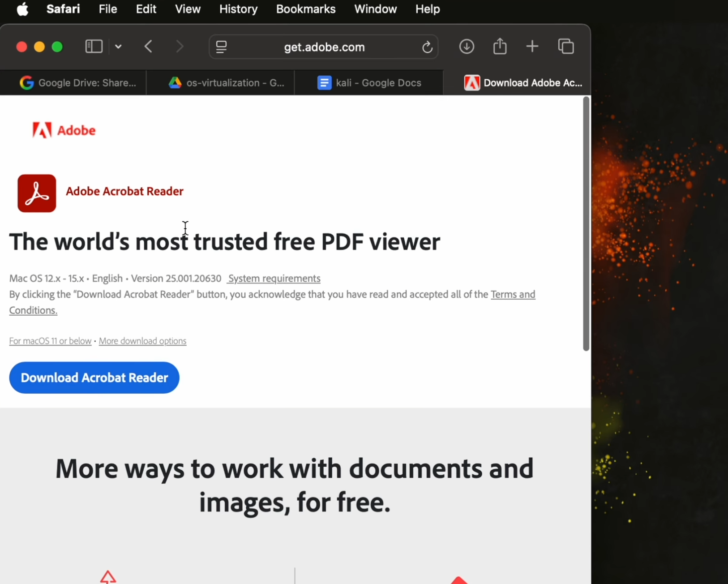Click the Adobe logo on the page

(x=64, y=130)
